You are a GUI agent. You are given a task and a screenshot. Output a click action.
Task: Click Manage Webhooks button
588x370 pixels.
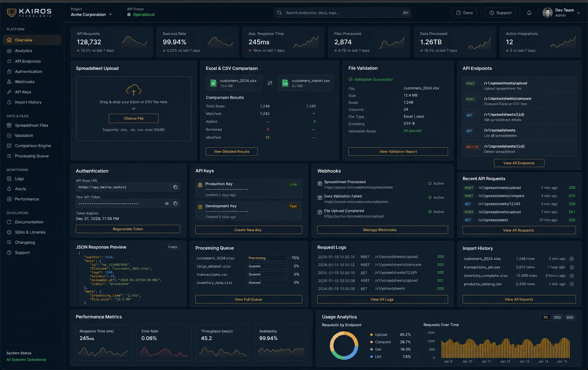click(382, 230)
